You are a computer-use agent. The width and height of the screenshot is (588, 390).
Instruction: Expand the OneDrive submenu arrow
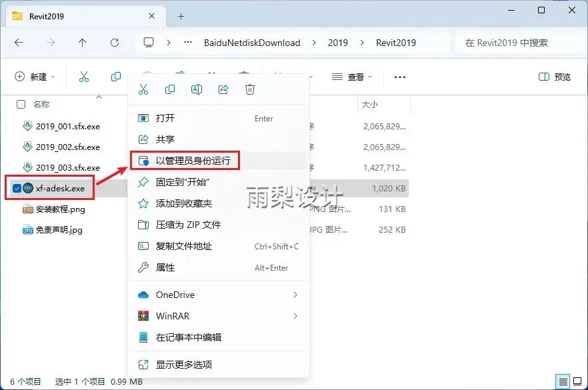295,295
